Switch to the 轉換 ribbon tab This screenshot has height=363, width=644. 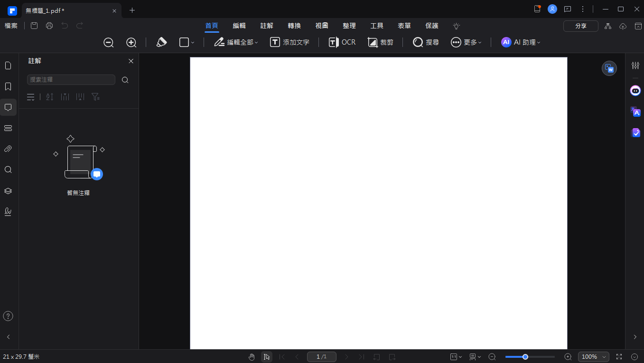(294, 26)
